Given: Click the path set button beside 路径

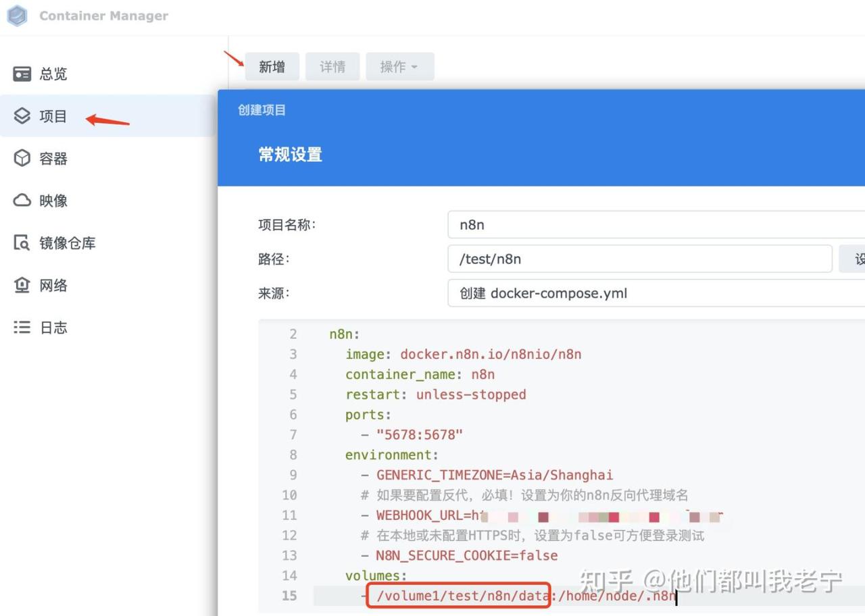Looking at the screenshot, I should (853, 259).
